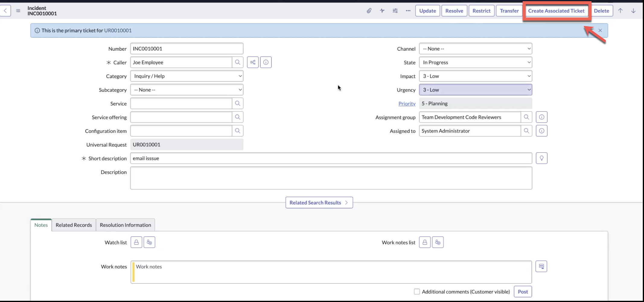Go to next record down arrow

click(x=633, y=11)
